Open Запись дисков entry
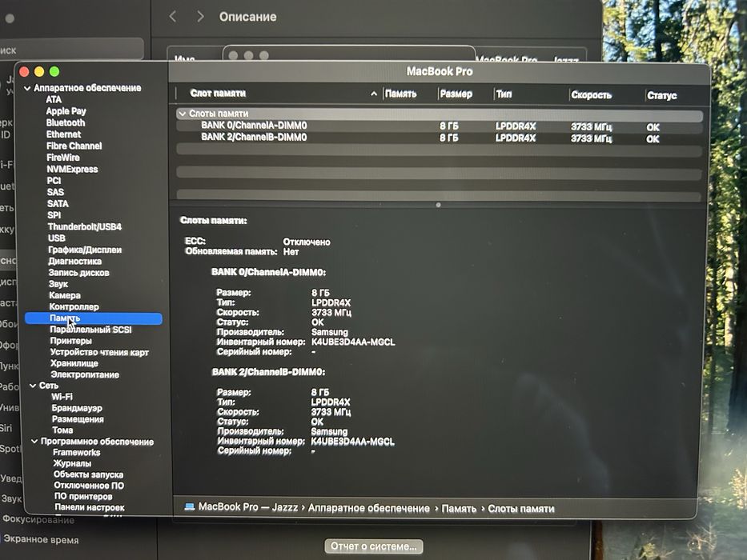Image resolution: width=747 pixels, height=560 pixels. click(x=79, y=272)
